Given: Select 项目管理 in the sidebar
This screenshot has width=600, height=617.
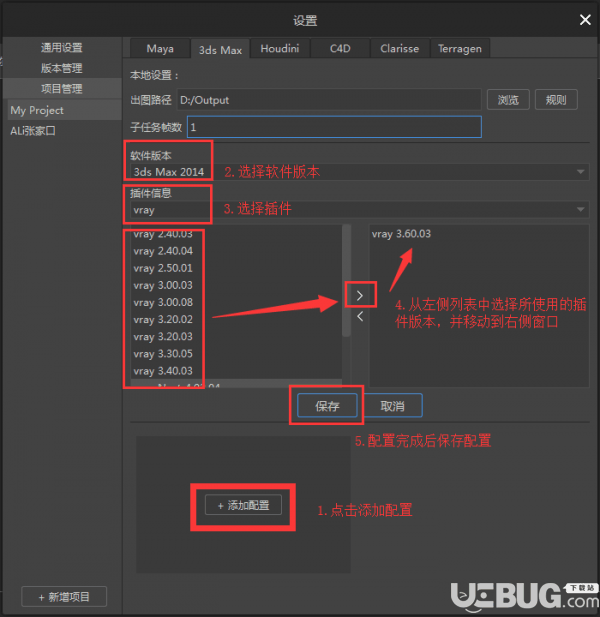Looking at the screenshot, I should tap(62, 89).
